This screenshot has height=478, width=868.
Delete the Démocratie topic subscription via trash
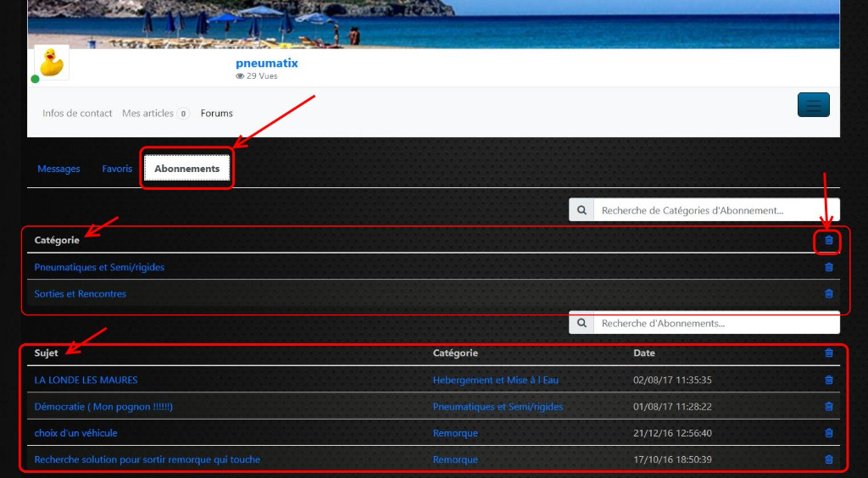(829, 407)
